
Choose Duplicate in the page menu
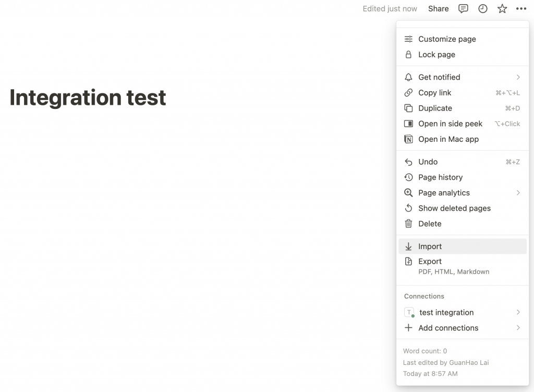(435, 108)
